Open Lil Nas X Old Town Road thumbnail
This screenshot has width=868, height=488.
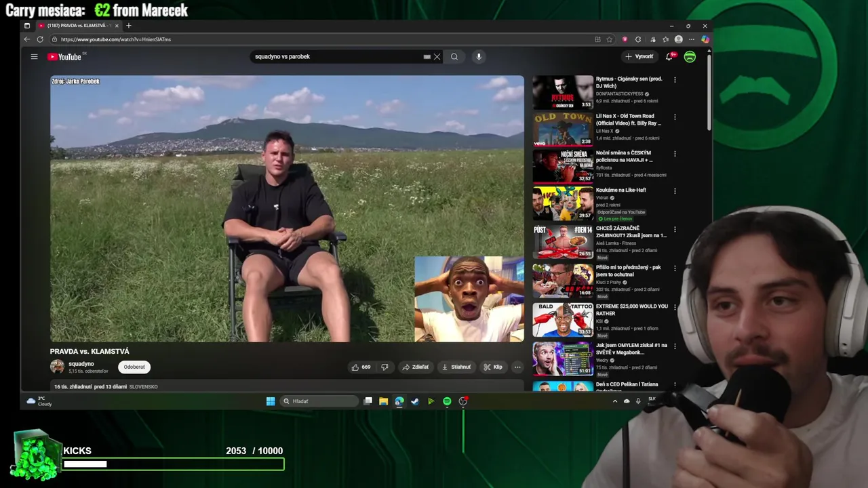click(563, 129)
